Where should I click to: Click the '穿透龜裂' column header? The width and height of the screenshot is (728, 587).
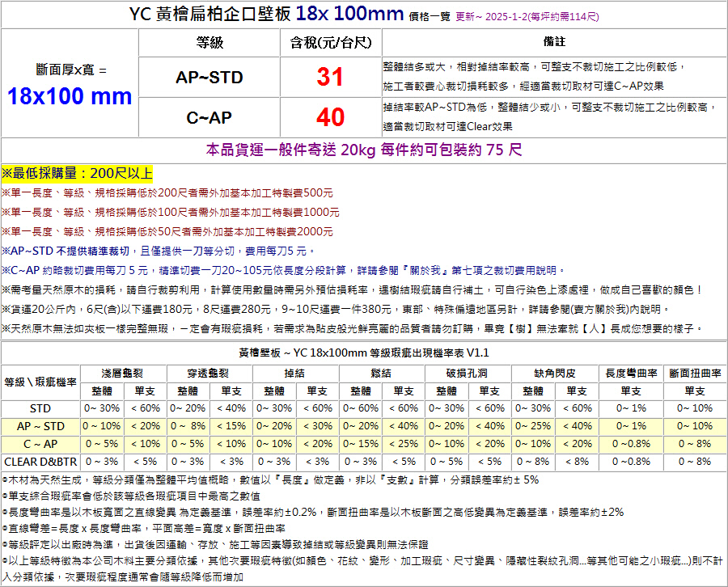click(x=209, y=374)
